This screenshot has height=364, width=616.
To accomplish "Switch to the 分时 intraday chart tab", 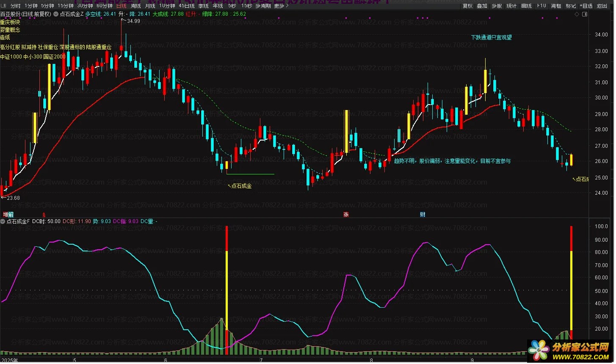I will pyautogui.click(x=15, y=6).
